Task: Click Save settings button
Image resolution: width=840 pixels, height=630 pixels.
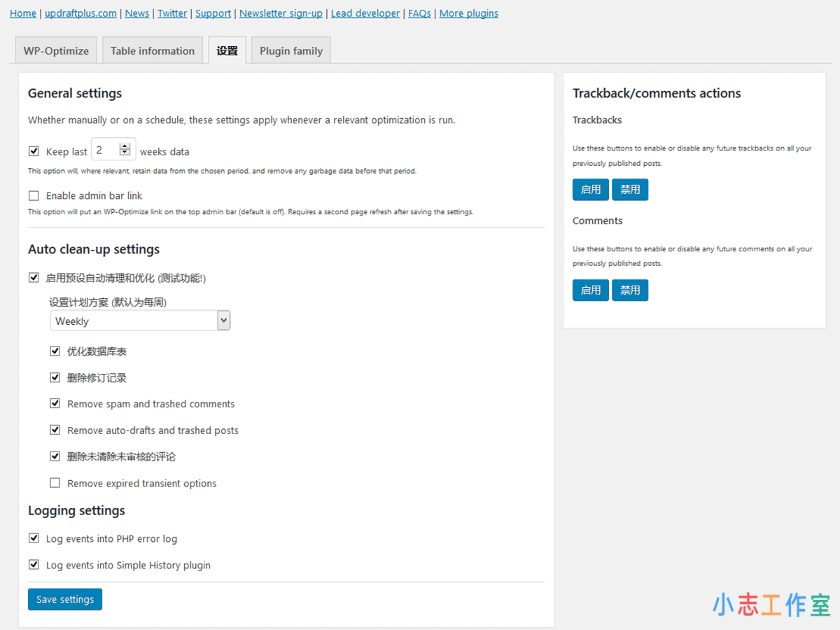Action: (64, 599)
